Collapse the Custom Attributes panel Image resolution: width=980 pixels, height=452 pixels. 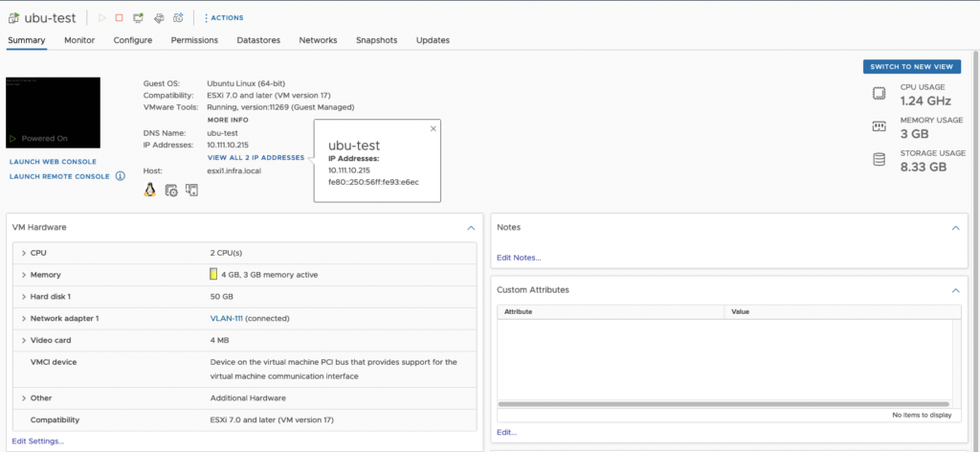[954, 289]
